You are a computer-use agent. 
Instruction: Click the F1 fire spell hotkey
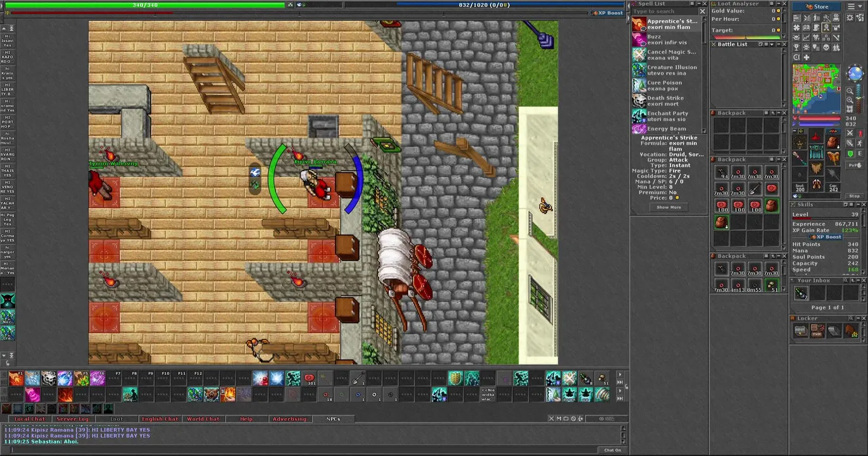pos(16,378)
